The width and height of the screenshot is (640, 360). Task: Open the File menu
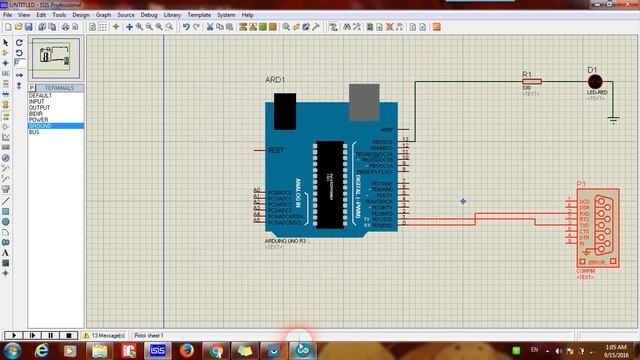click(7, 15)
